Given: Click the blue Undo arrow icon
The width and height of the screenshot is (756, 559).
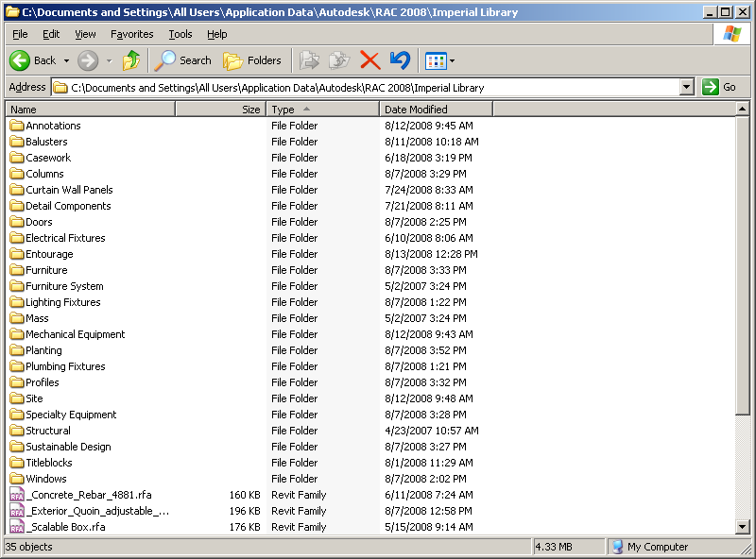Looking at the screenshot, I should pos(400,60).
